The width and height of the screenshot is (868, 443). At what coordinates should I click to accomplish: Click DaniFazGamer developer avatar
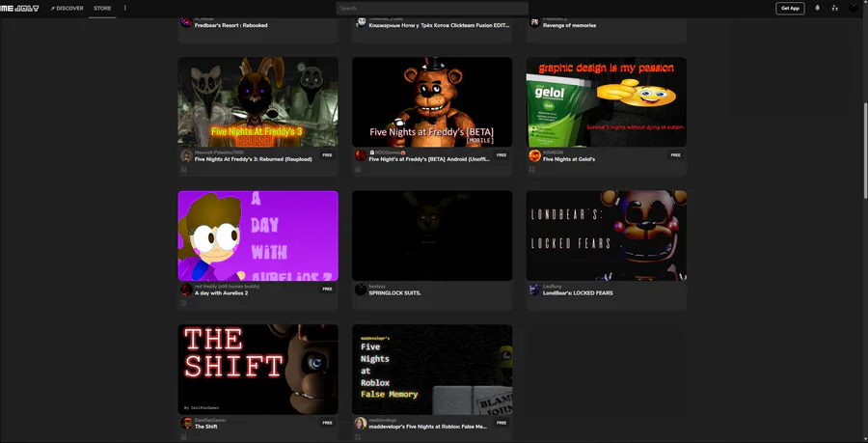pos(186,423)
